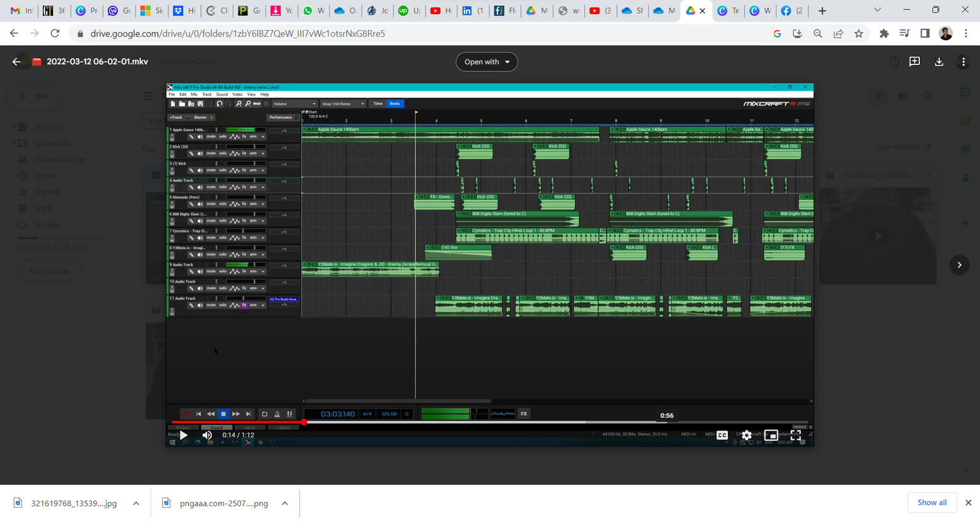980x521 pixels.
Task: Open Chrome's three-dot menu
Action: point(966,34)
